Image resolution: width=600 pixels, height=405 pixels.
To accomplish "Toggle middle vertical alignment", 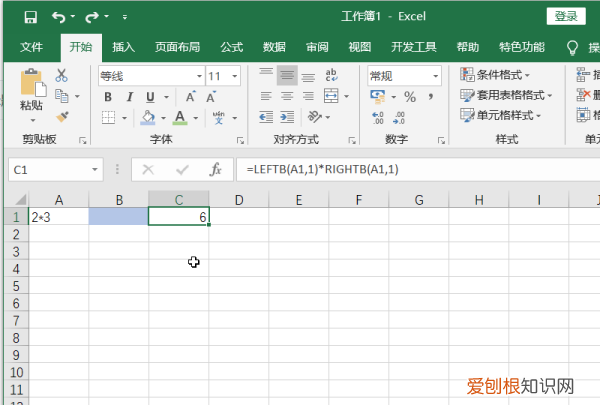I will coord(287,75).
